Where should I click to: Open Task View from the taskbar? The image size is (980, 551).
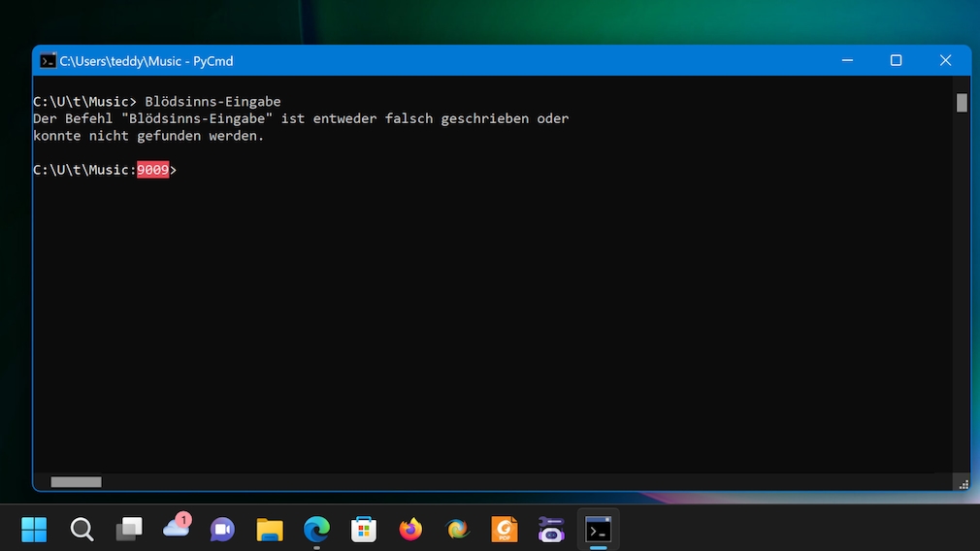[129, 529]
